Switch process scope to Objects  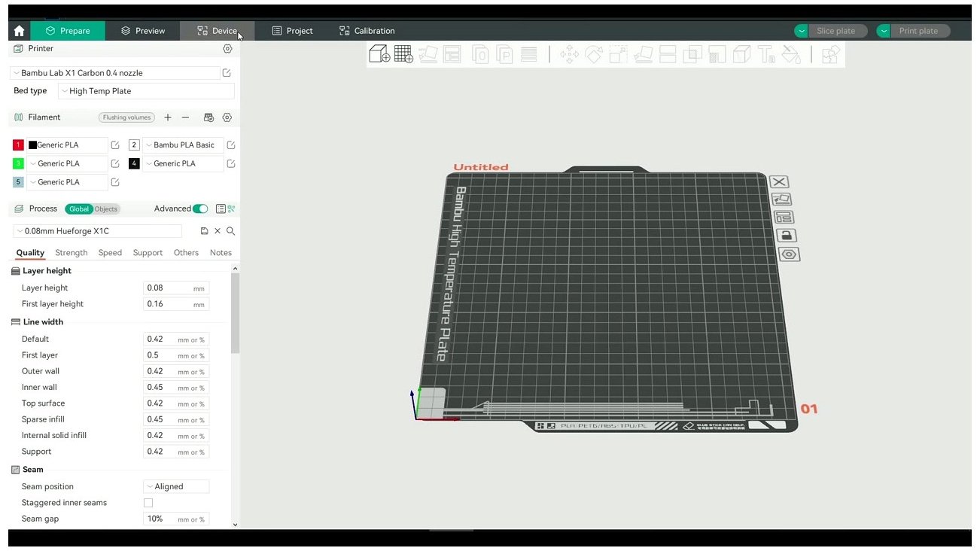[x=106, y=209]
